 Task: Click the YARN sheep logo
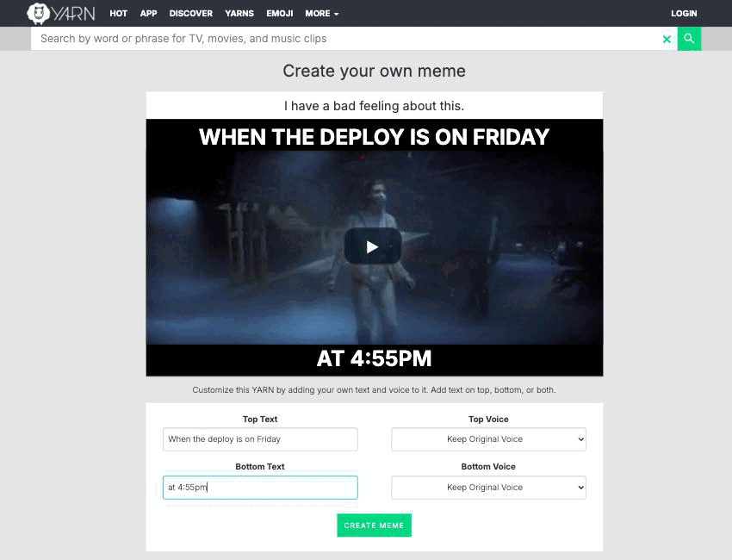(x=61, y=13)
